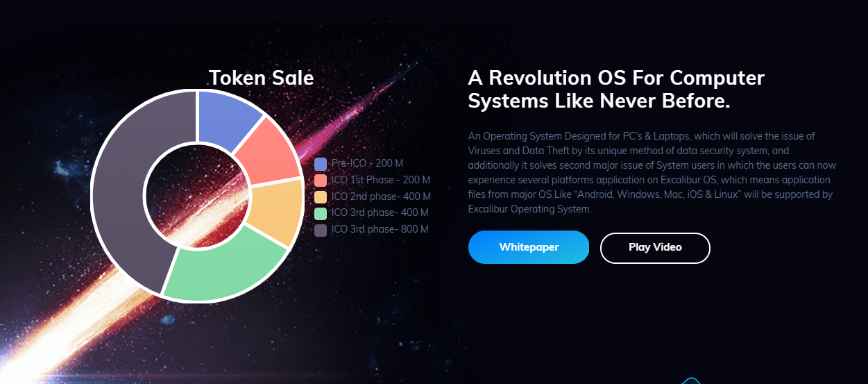Click the 'ICO 3rd phase- 800 M' legend text
The width and height of the screenshot is (868, 384).
(x=380, y=230)
